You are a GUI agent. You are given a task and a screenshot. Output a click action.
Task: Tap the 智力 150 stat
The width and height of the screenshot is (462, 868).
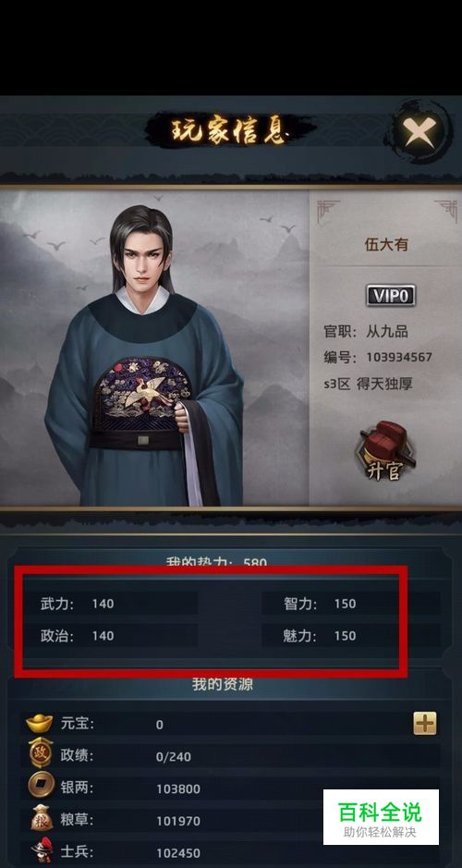tap(320, 604)
